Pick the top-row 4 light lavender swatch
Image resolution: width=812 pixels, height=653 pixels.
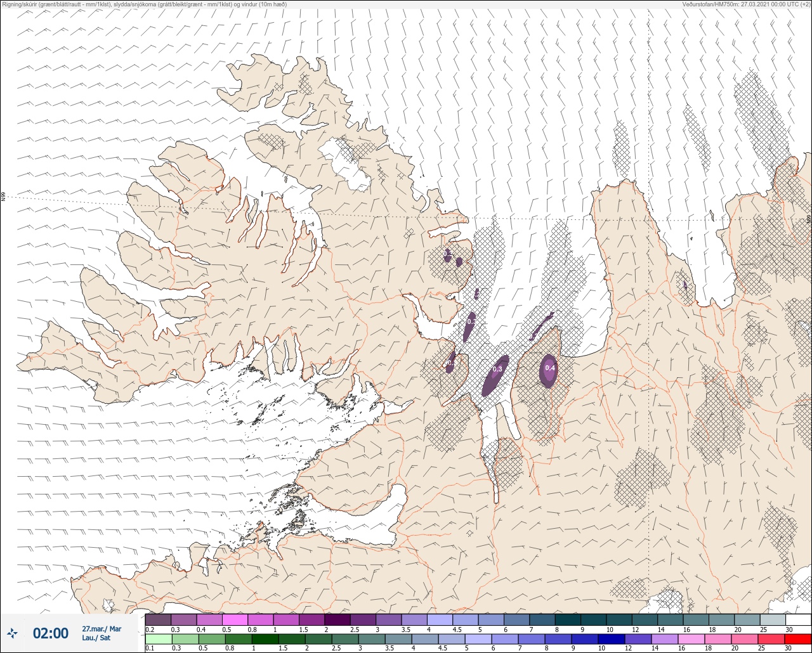click(440, 619)
